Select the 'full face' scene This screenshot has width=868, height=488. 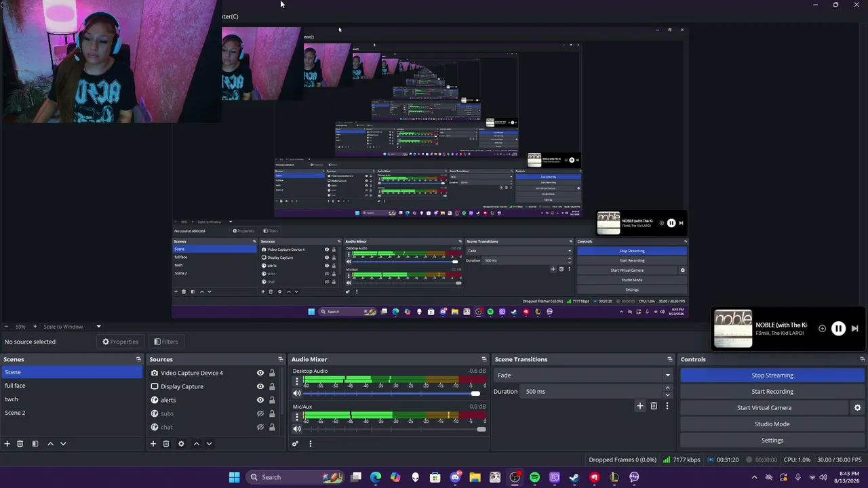point(71,386)
